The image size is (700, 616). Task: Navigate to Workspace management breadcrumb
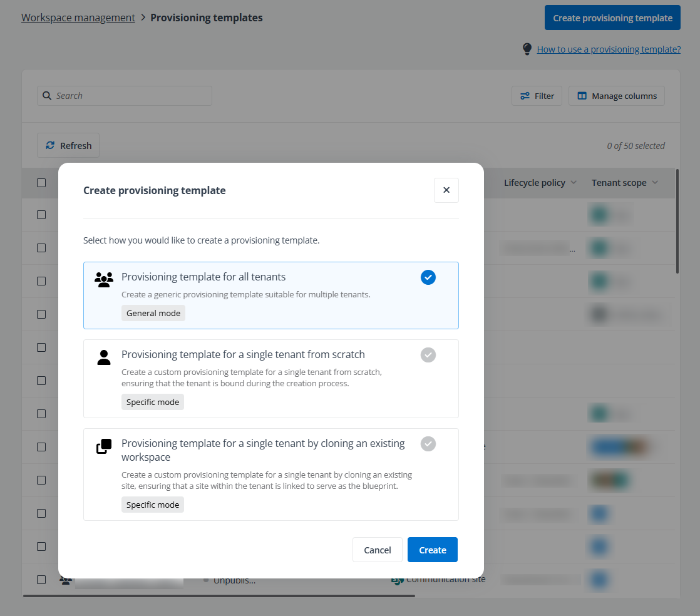pos(78,17)
